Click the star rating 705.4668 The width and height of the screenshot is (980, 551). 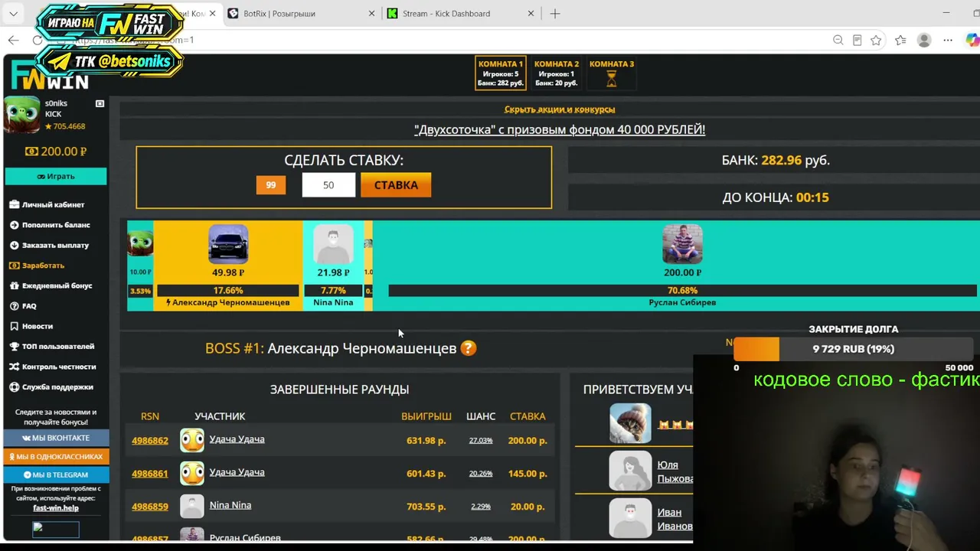(65, 126)
